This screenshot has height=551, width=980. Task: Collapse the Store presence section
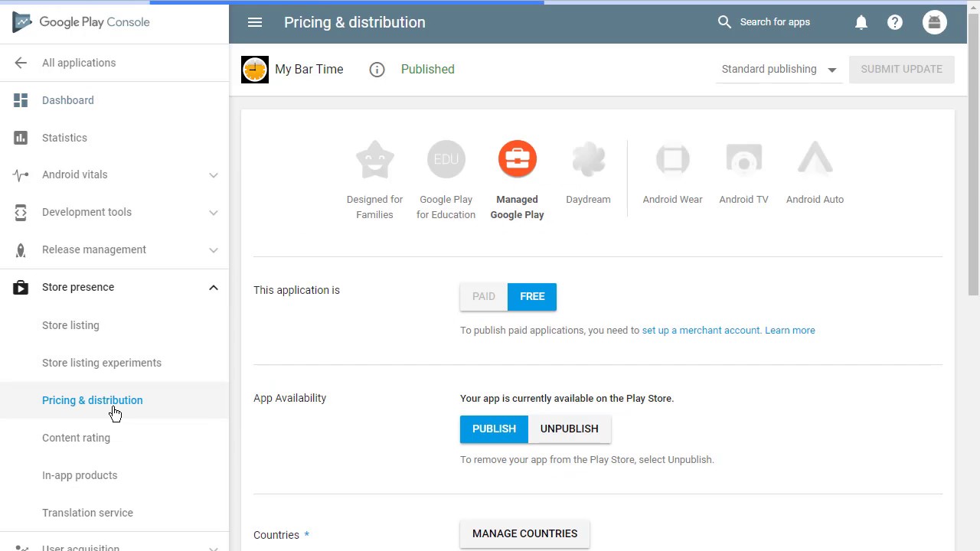213,288
